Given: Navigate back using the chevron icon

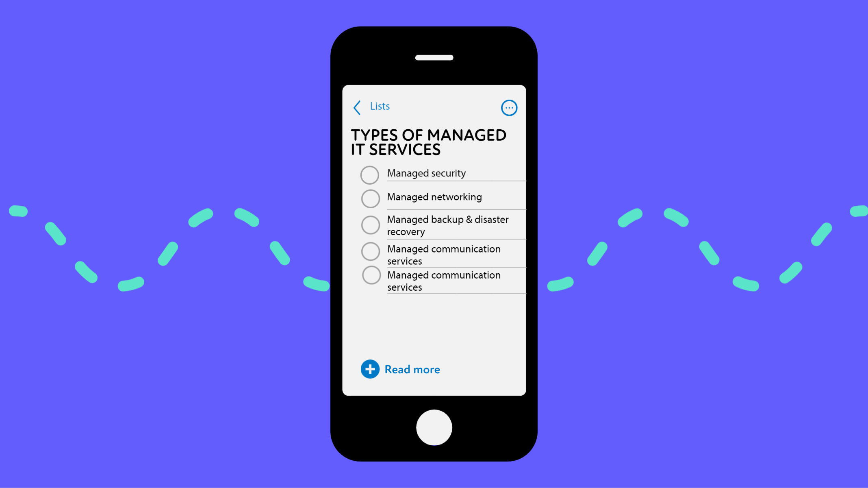Looking at the screenshot, I should pyautogui.click(x=356, y=107).
